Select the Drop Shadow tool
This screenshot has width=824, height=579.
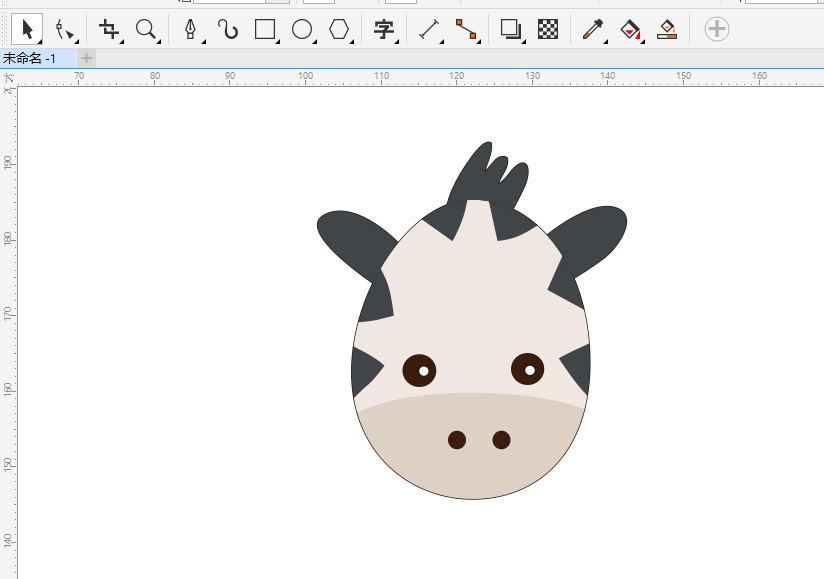(511, 29)
